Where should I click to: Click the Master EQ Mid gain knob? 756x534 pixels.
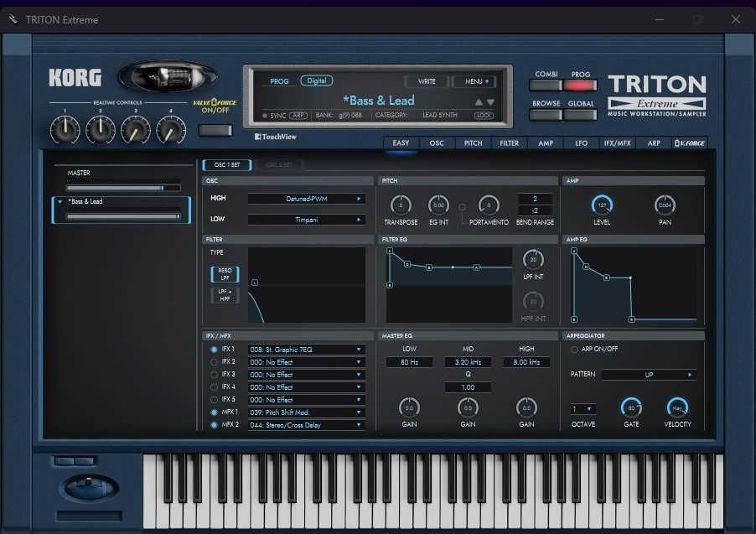[x=468, y=408]
